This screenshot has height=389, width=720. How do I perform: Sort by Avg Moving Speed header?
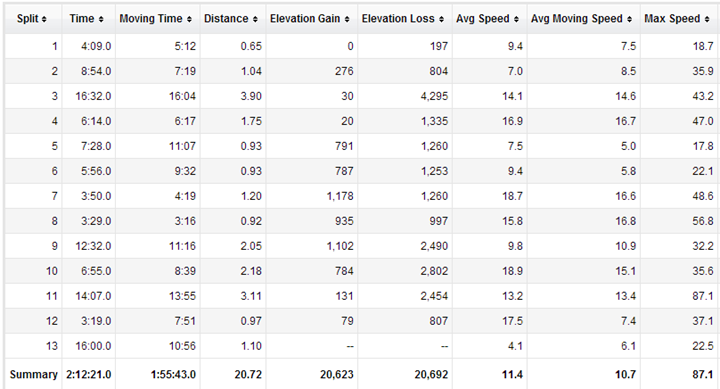pyautogui.click(x=582, y=19)
